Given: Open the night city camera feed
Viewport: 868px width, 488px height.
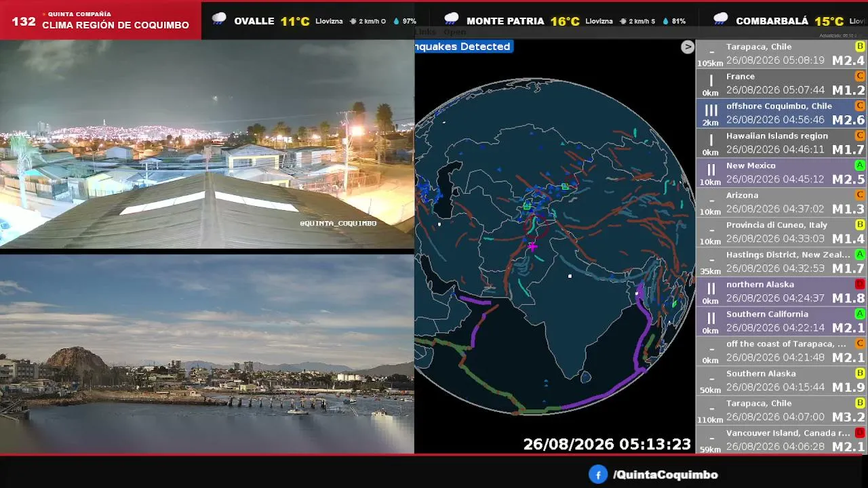Looking at the screenshot, I should pos(207,144).
